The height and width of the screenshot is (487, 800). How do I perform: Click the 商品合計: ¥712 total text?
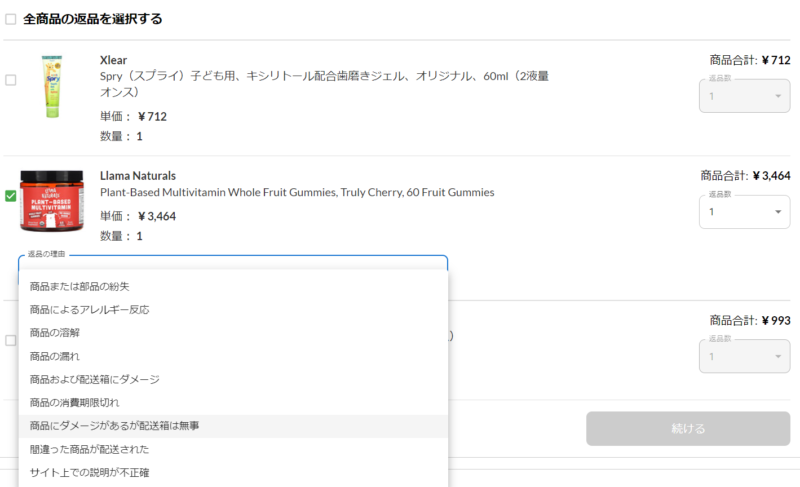click(749, 60)
